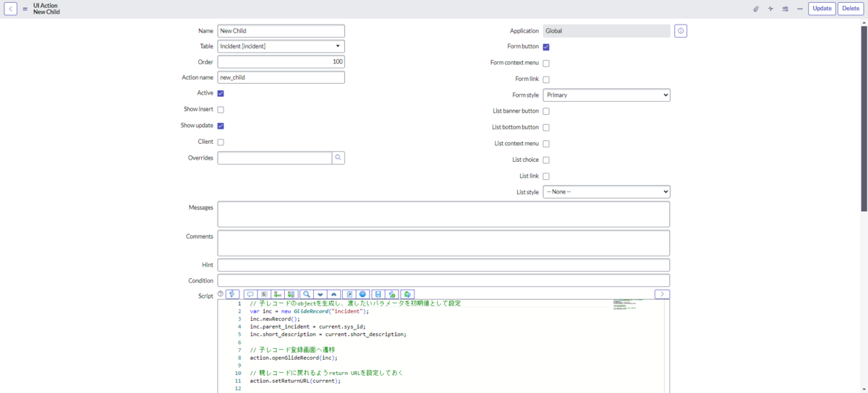Open the personalize form settings icon
Screen dimensions: 868x393
tap(785, 9)
